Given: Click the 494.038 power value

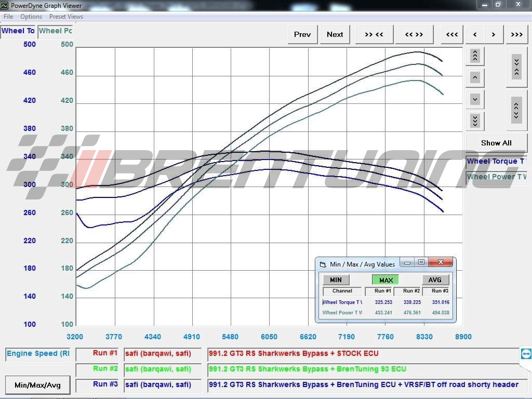Looking at the screenshot, I should 441,312.
